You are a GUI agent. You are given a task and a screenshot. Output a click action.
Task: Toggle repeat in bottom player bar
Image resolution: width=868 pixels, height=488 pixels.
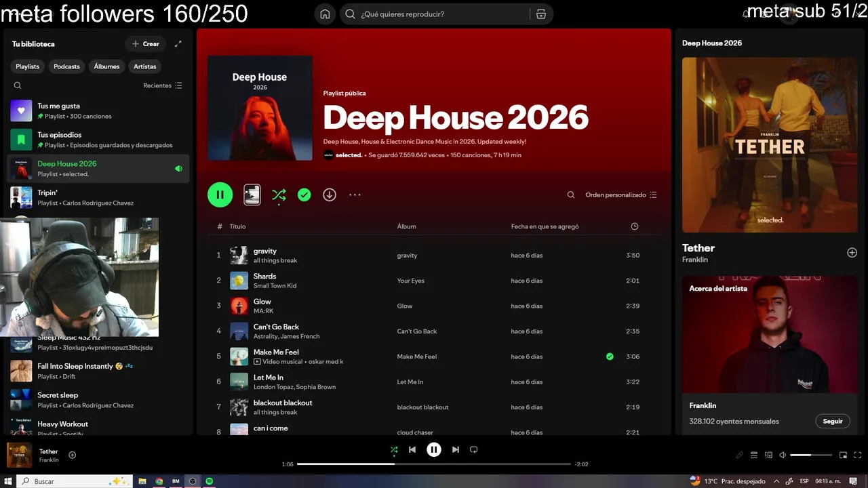pyautogui.click(x=474, y=449)
